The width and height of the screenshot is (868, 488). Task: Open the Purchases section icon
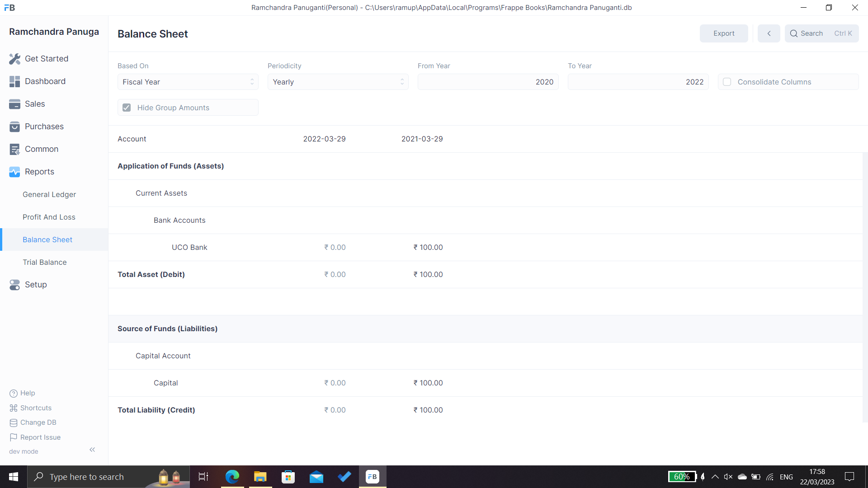click(x=15, y=127)
